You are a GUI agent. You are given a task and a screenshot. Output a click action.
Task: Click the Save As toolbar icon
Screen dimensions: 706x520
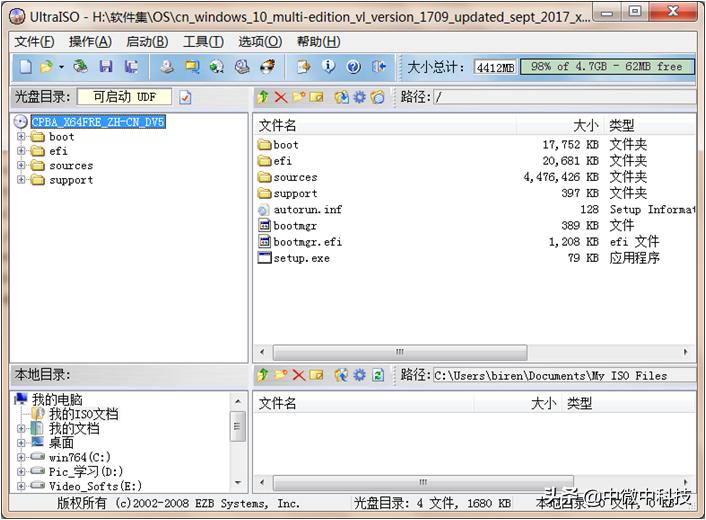click(131, 67)
